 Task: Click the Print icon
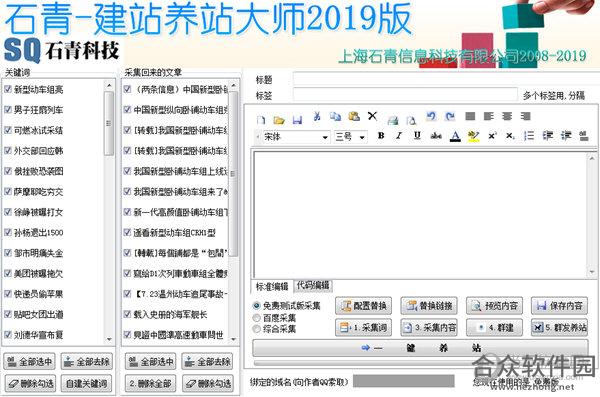tap(393, 120)
